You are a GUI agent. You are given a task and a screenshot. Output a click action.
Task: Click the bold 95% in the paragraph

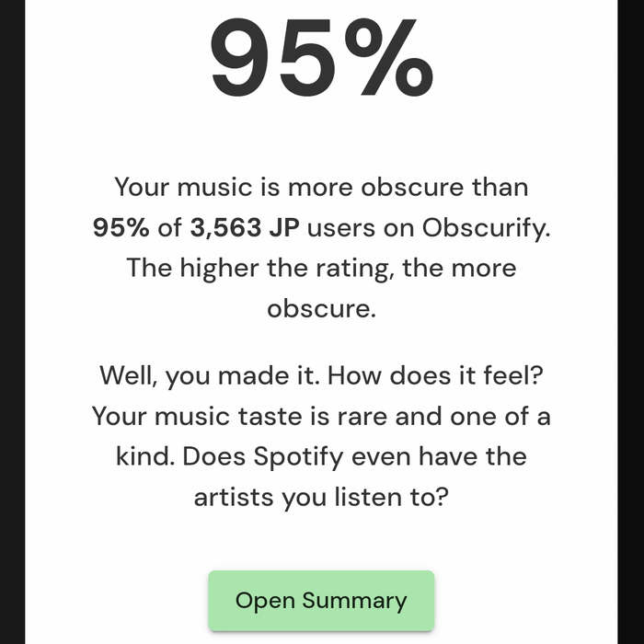point(121,228)
